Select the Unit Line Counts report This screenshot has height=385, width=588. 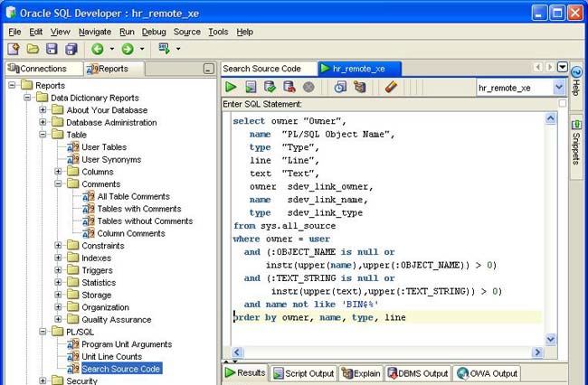tap(111, 356)
